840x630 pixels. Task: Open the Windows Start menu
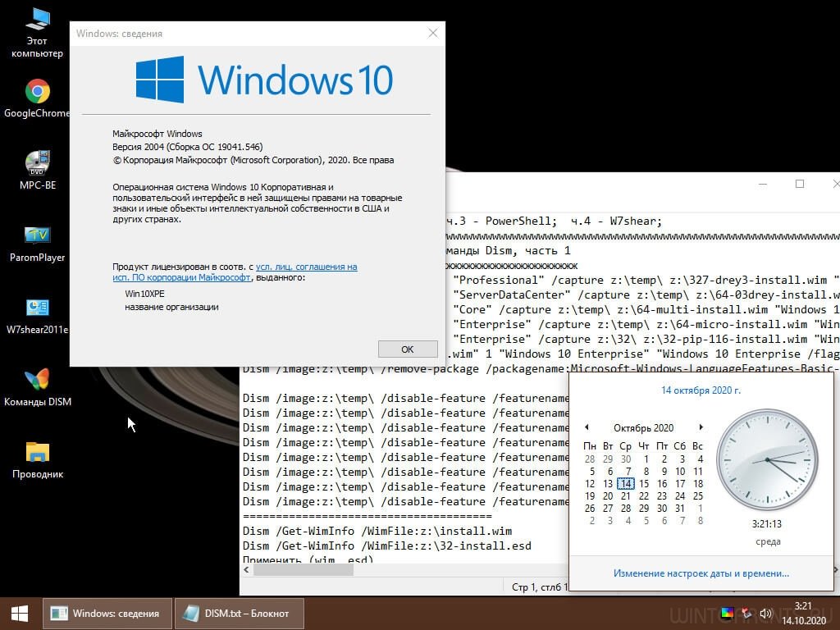(20, 613)
